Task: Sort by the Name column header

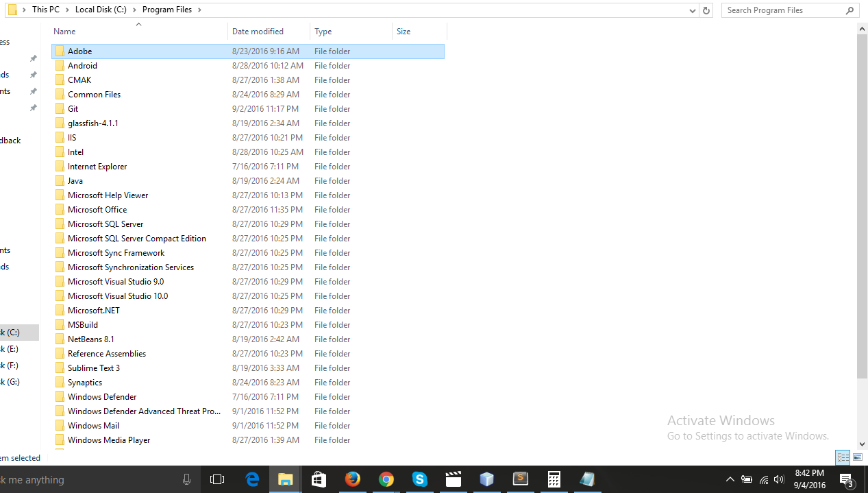Action: pos(140,32)
